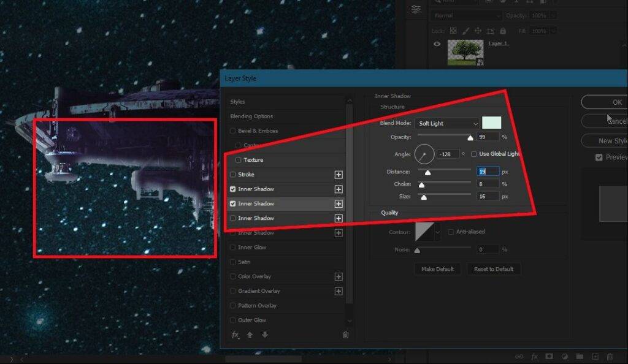Open the contour picker dropdown arrow
This screenshot has height=364, width=628.
point(437,232)
